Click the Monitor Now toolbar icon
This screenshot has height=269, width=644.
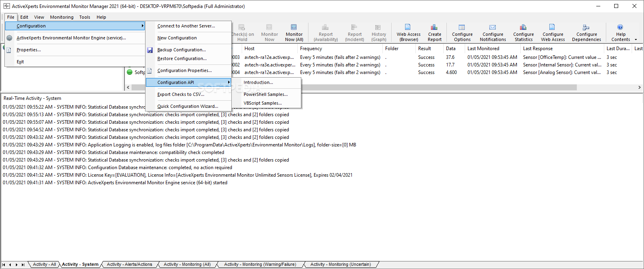click(x=270, y=33)
